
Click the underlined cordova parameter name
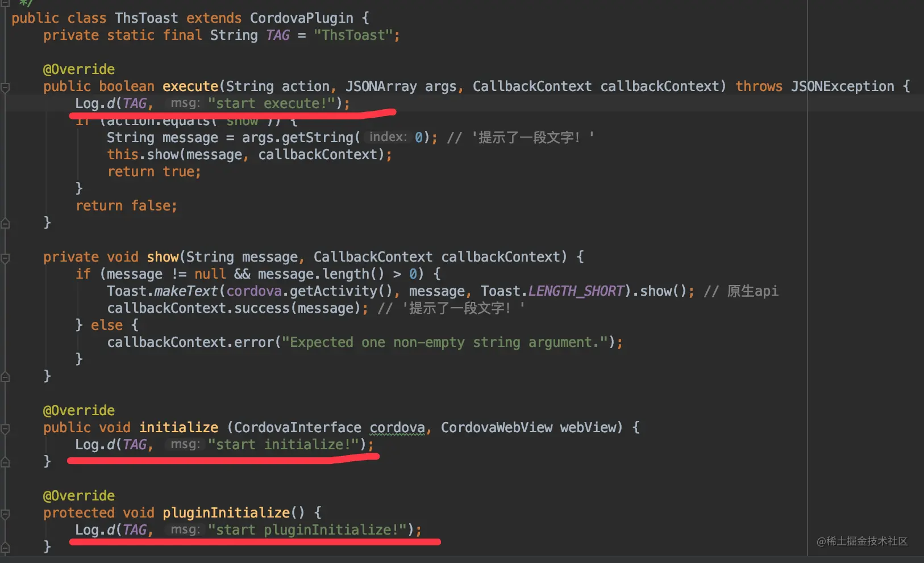pyautogui.click(x=397, y=428)
